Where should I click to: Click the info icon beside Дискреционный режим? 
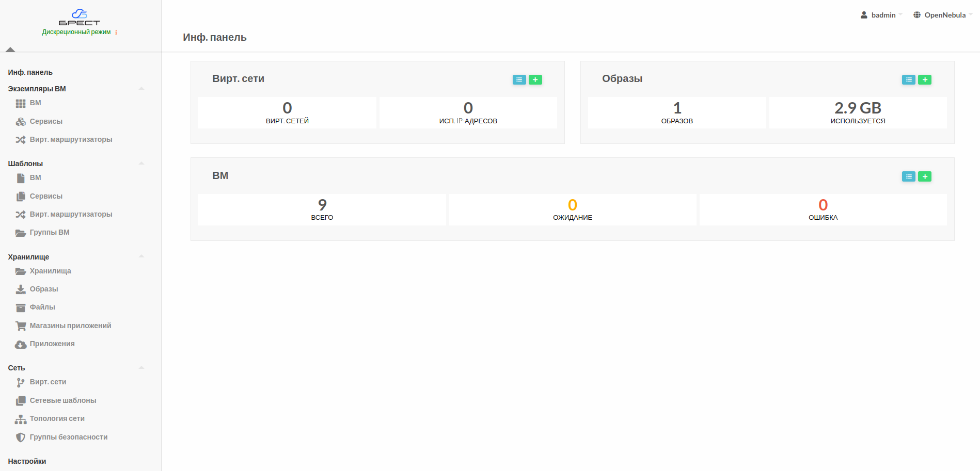point(116,33)
